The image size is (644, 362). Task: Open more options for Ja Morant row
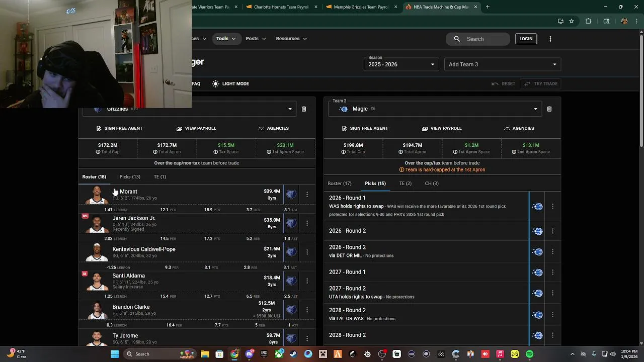click(307, 194)
